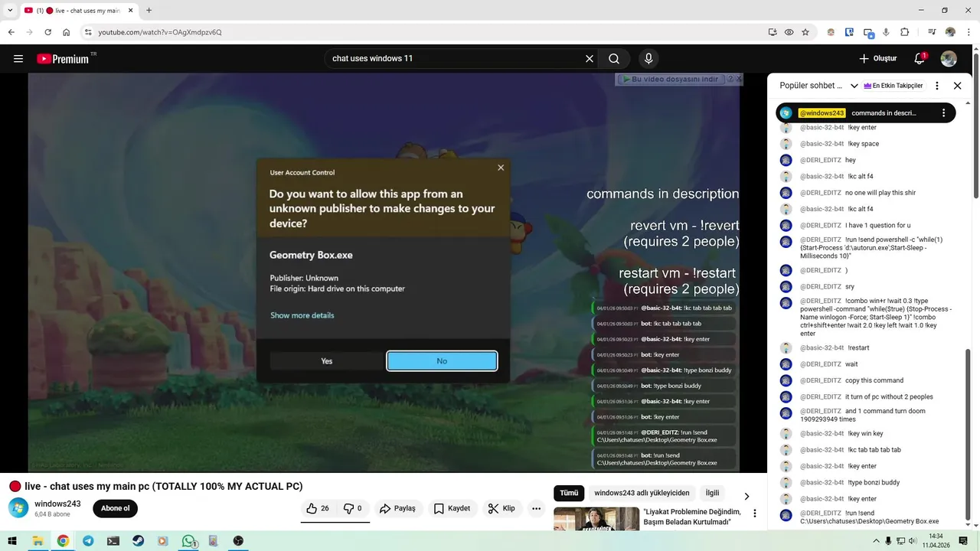Open live chat three-dot options
Viewport: 980px width, 551px height.
[x=937, y=86]
